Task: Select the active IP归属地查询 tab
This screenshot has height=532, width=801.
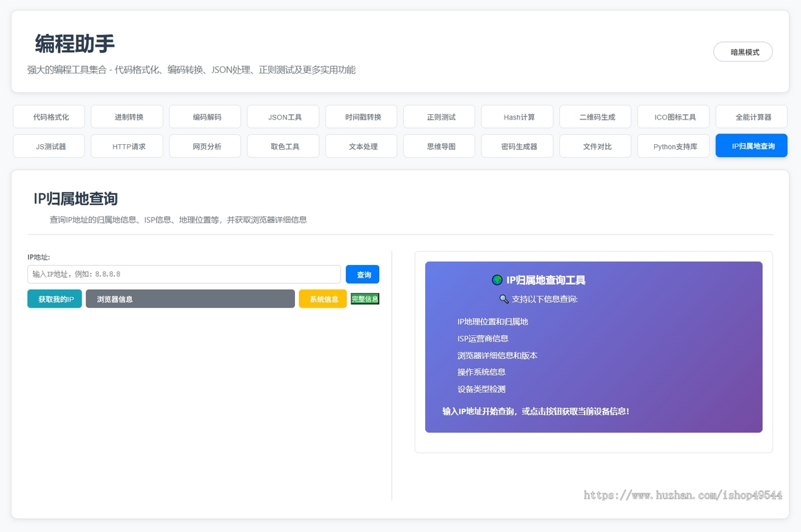Action: tap(752, 146)
